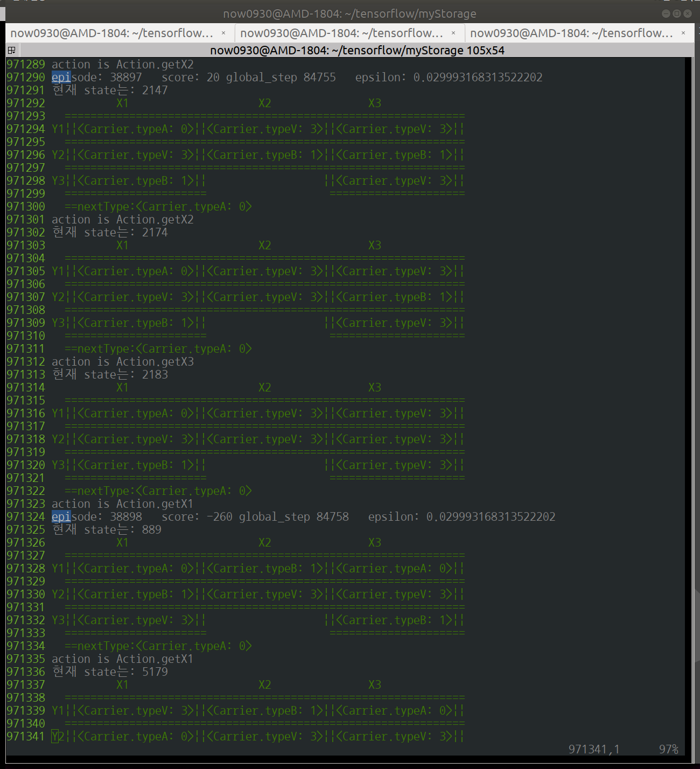Click the terminal title bar showing 105x54

(356, 51)
